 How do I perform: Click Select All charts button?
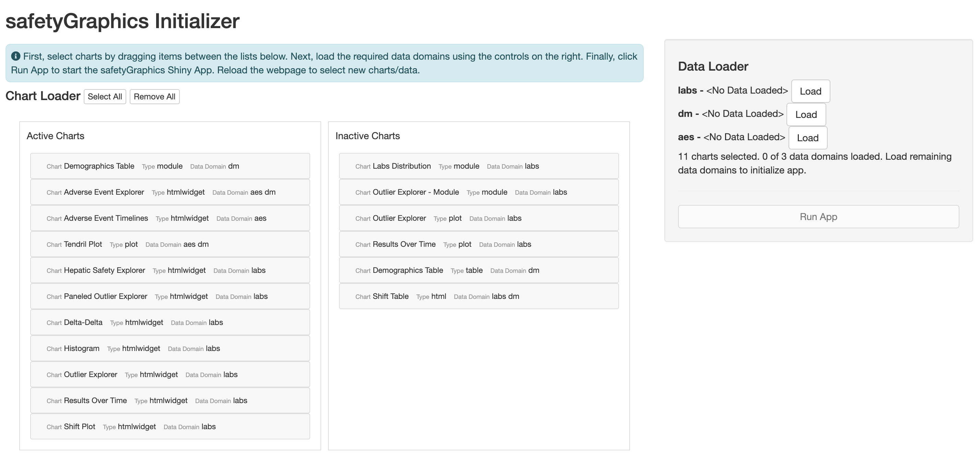[x=105, y=97]
